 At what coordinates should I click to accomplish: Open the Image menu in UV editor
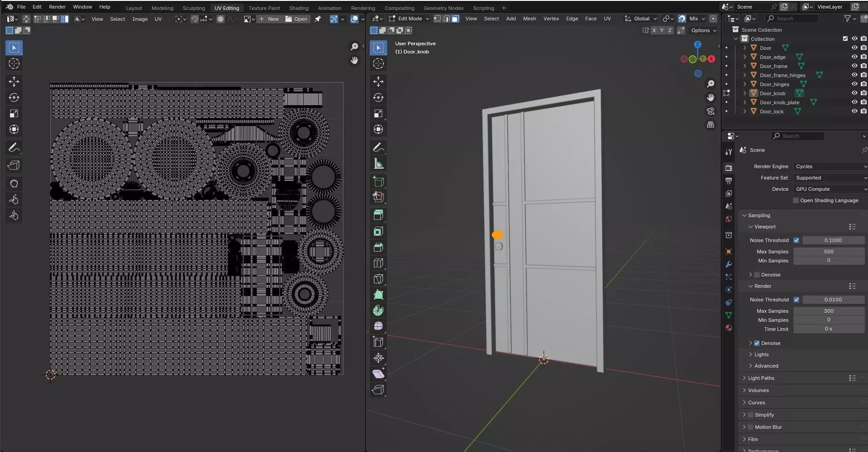(x=140, y=19)
